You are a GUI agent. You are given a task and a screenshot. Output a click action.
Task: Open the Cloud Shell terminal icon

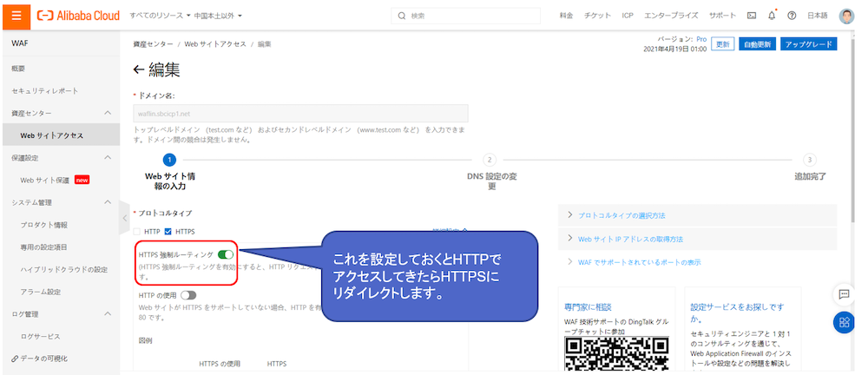(x=751, y=16)
